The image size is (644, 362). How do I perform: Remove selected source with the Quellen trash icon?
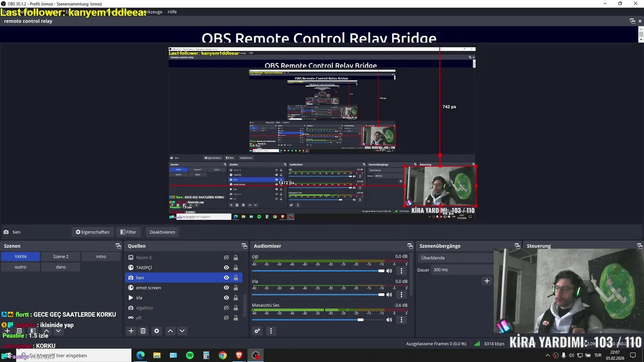pos(143,331)
